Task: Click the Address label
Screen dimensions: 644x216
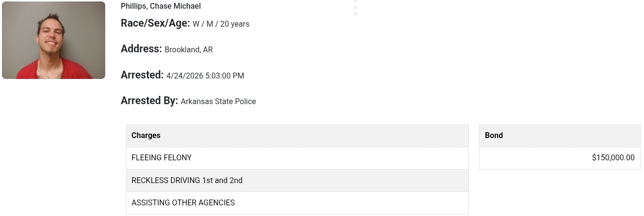Action: point(141,49)
